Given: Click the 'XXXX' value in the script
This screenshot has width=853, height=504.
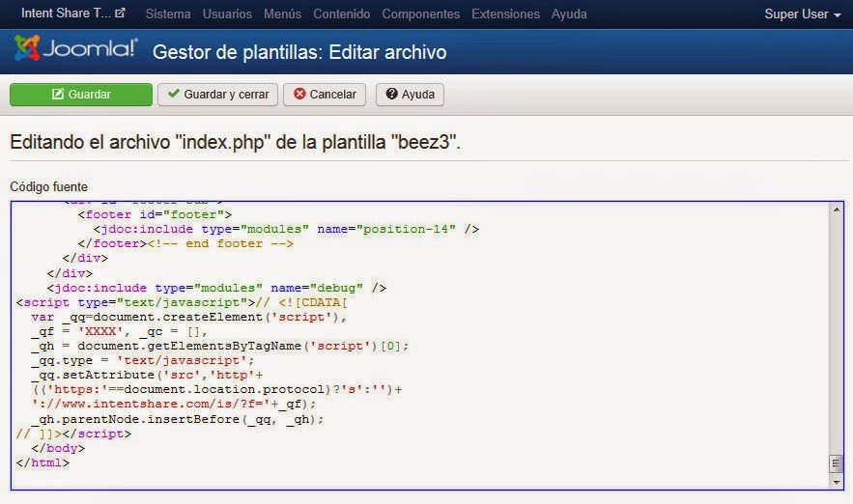Looking at the screenshot, I should click(x=100, y=331).
